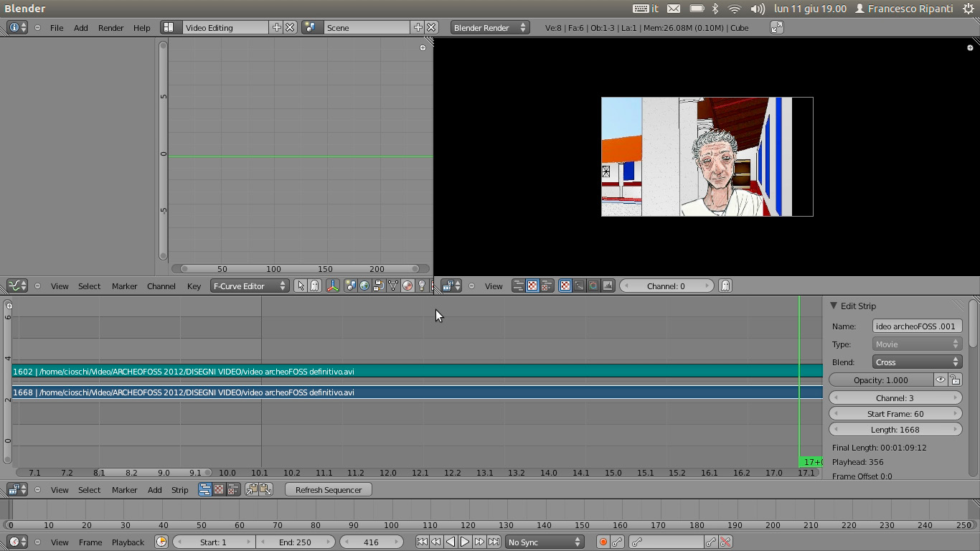Screen dimensions: 980x551
Task: Add a new scene with plus icon
Action: point(418,27)
